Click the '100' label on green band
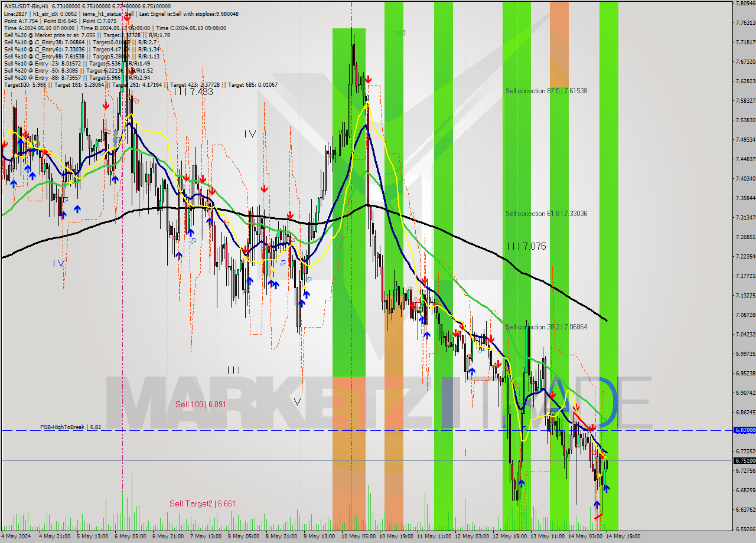Viewport: 756px width, 543px height. (400, 33)
